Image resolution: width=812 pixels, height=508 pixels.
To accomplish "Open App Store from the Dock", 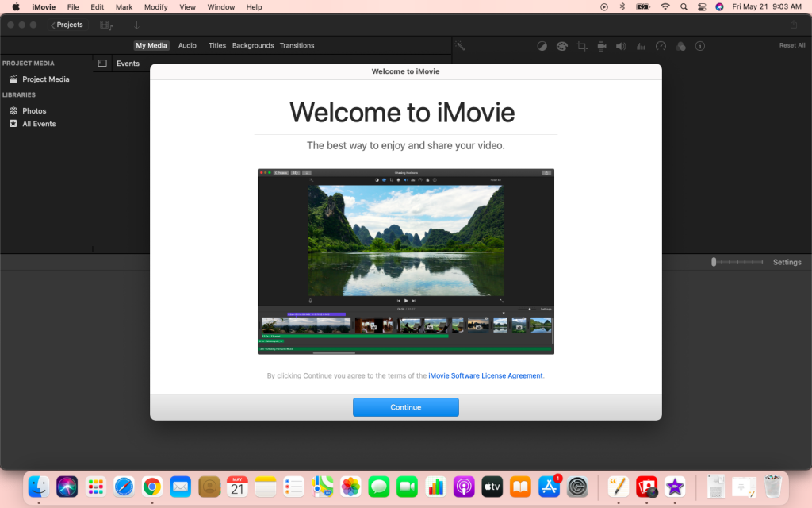I will pos(549,487).
